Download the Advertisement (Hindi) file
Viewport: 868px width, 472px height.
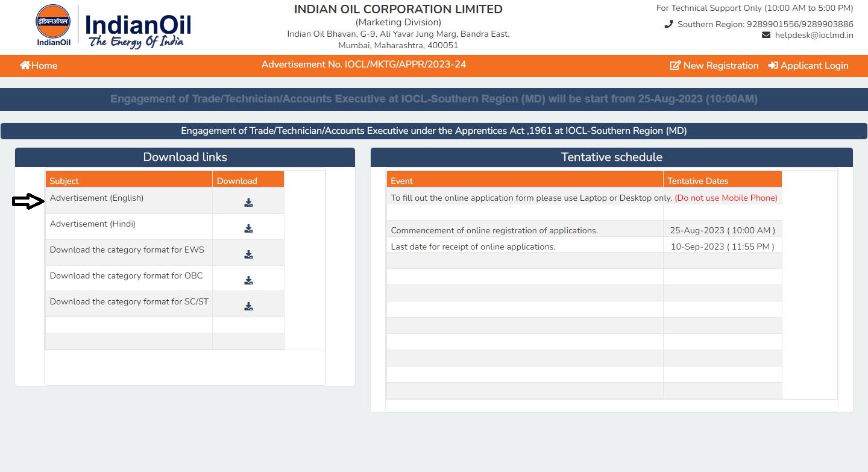pos(248,228)
